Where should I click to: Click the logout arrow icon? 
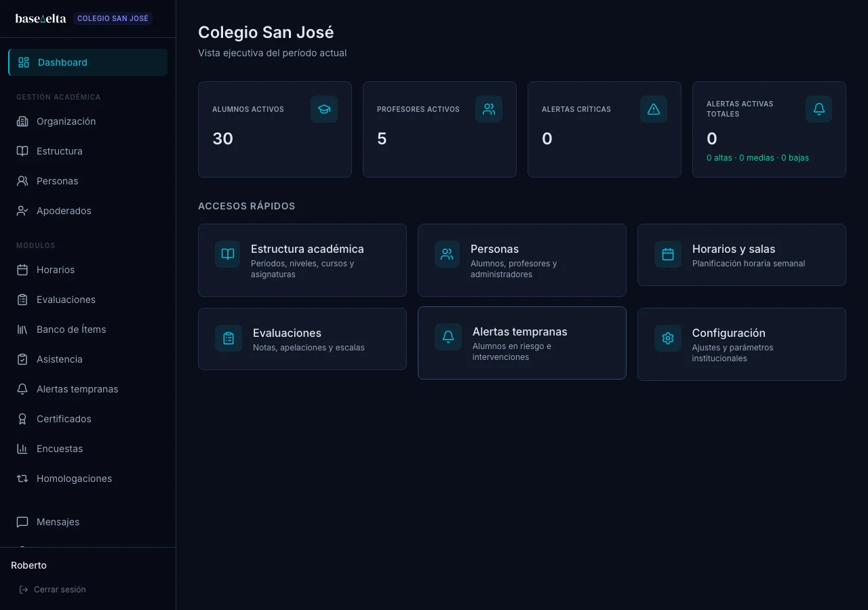click(x=24, y=590)
